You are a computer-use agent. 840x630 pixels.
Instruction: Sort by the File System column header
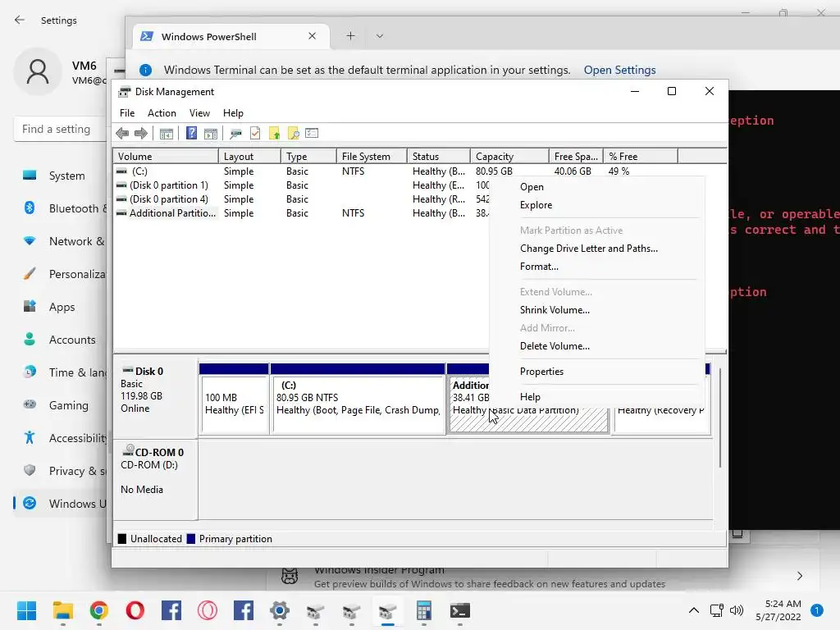(x=372, y=157)
